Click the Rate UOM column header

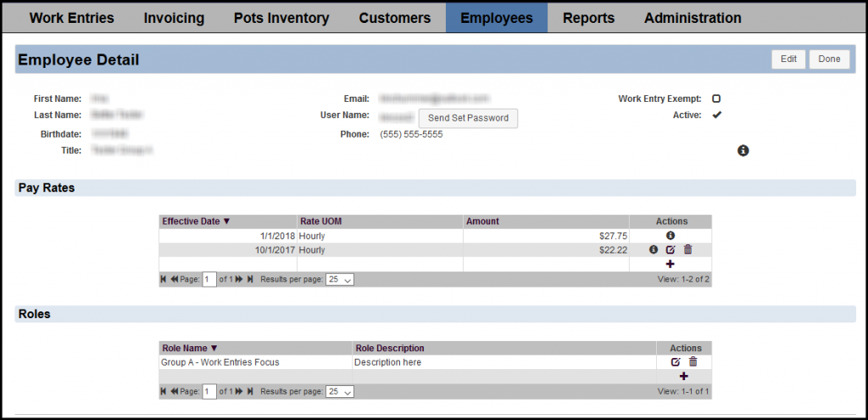click(x=381, y=221)
